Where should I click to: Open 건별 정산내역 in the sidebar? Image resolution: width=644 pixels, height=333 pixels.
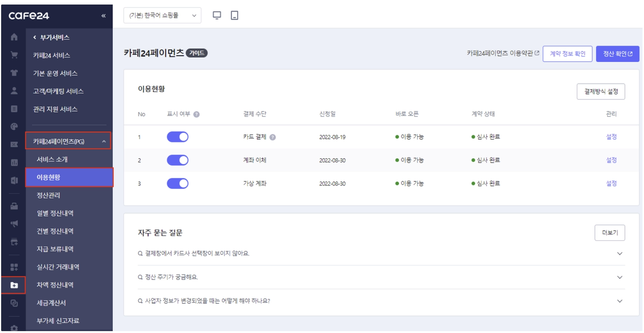point(55,231)
